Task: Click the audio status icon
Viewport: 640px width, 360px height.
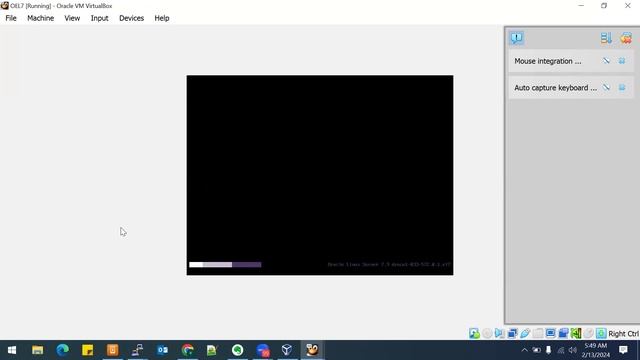Action: coord(500,333)
